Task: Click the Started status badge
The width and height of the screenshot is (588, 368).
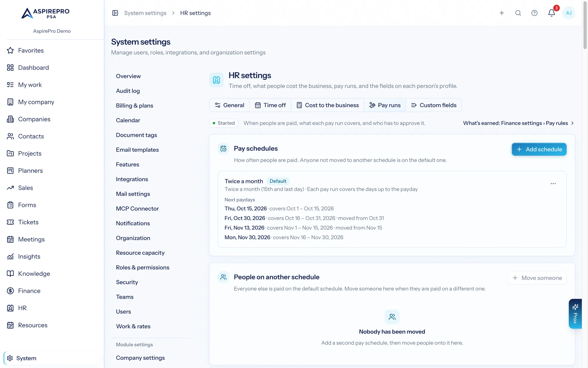Action: pos(224,123)
